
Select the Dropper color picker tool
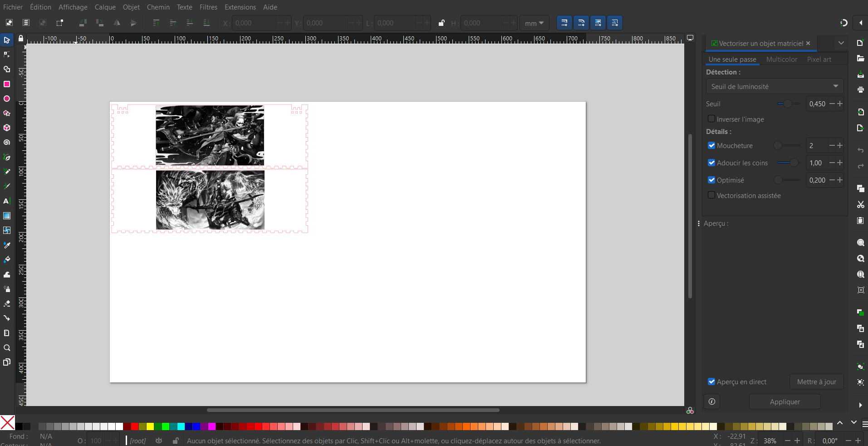point(7,245)
